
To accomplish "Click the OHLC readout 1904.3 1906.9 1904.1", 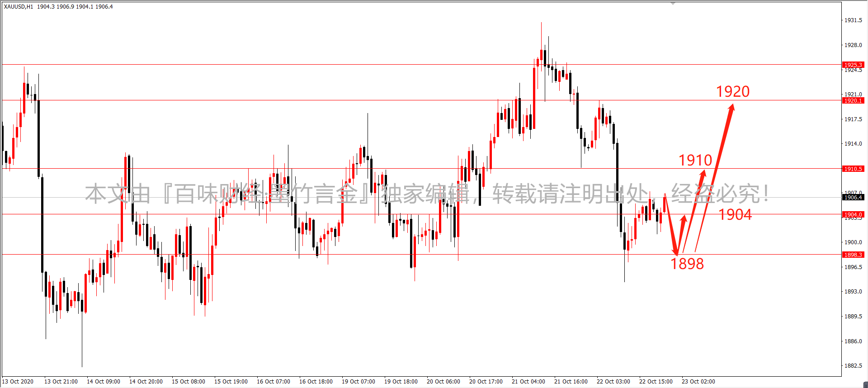I will [65, 7].
